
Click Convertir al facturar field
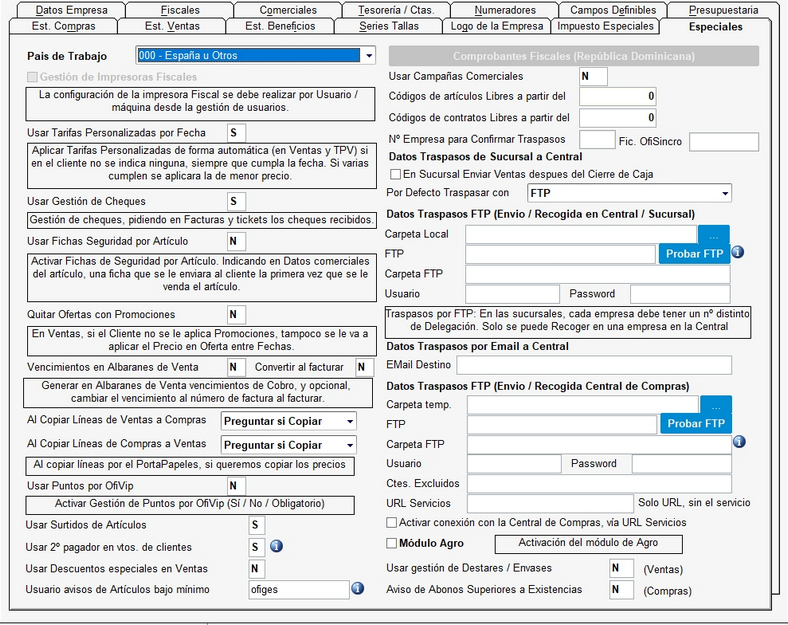click(364, 367)
